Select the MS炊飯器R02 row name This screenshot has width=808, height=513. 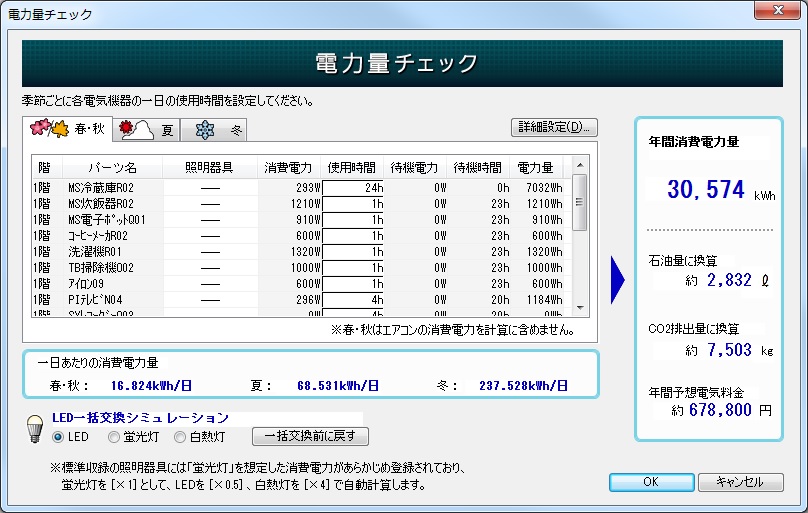point(101,204)
